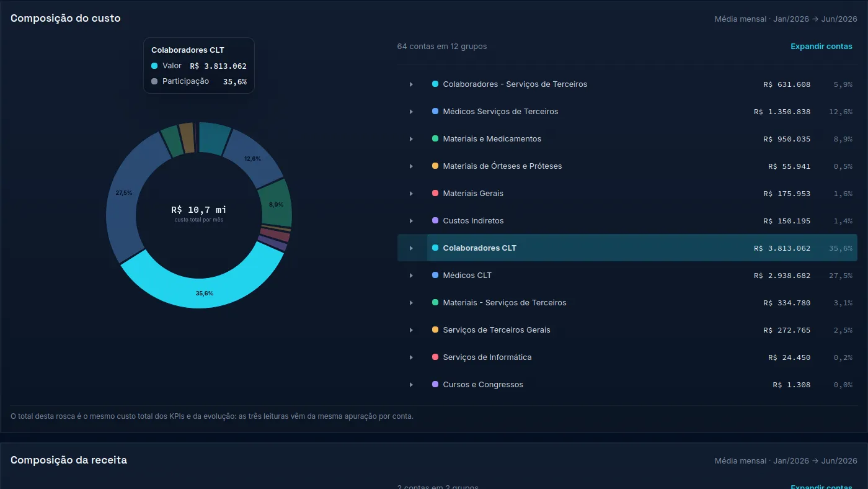The height and width of the screenshot is (489, 868).
Task: Expand the Materiais Gerais group
Action: [x=411, y=194]
